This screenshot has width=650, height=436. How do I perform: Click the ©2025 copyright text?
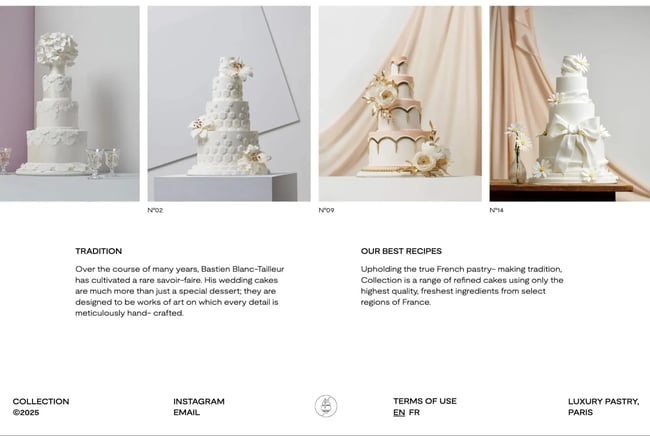coord(26,412)
